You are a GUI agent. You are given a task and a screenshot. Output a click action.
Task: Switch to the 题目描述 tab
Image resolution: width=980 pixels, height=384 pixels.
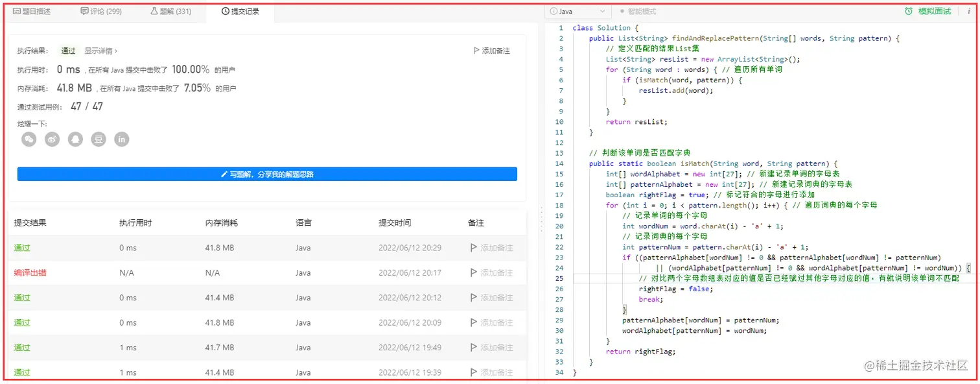coord(32,11)
